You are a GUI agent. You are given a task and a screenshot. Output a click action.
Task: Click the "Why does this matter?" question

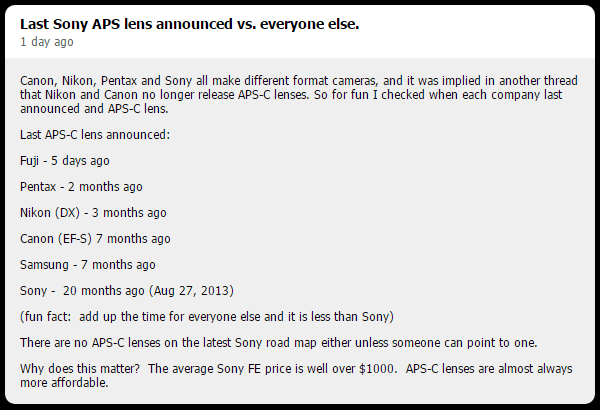pos(80,369)
